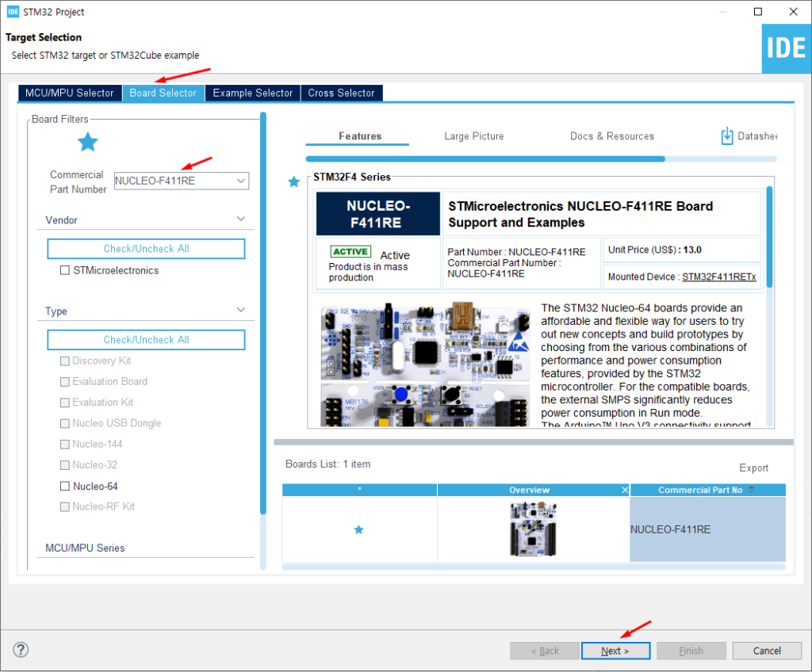The height and width of the screenshot is (672, 812).
Task: Switch to the MCU/MPU Selector tab
Action: (x=70, y=93)
